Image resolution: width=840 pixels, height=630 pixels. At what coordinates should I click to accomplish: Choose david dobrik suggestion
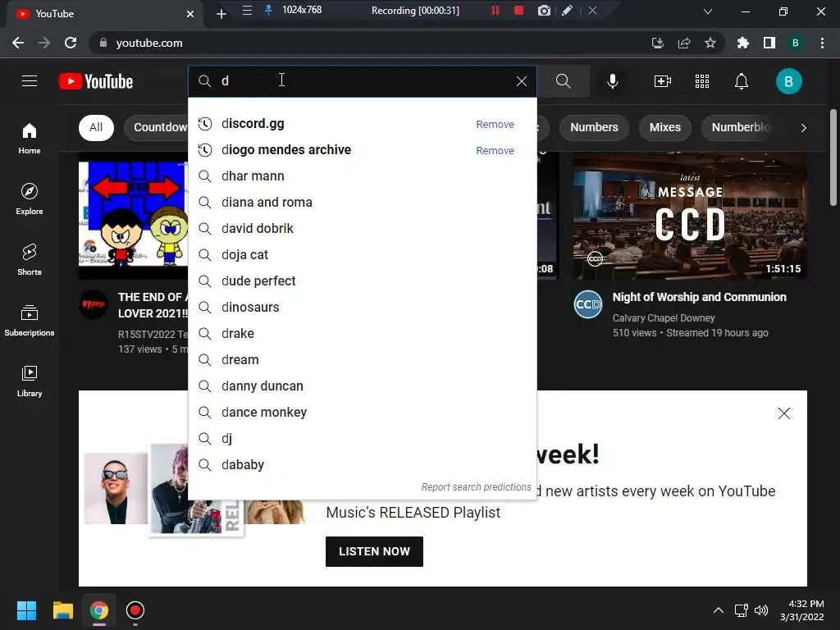tap(362, 229)
